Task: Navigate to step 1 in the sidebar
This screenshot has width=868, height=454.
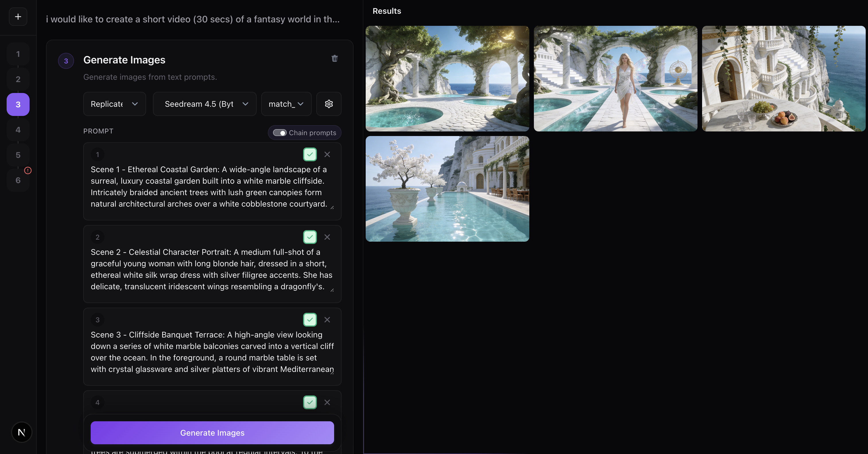Action: (x=18, y=54)
